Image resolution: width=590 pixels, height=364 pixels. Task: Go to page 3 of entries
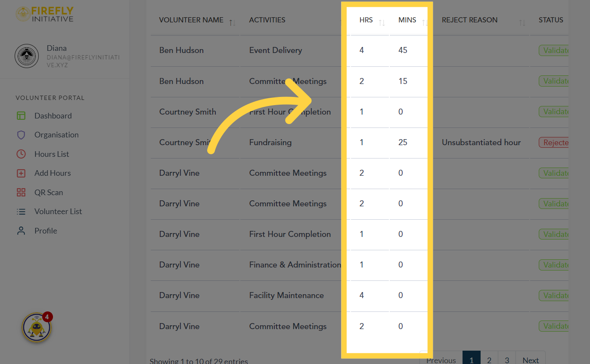(507, 360)
